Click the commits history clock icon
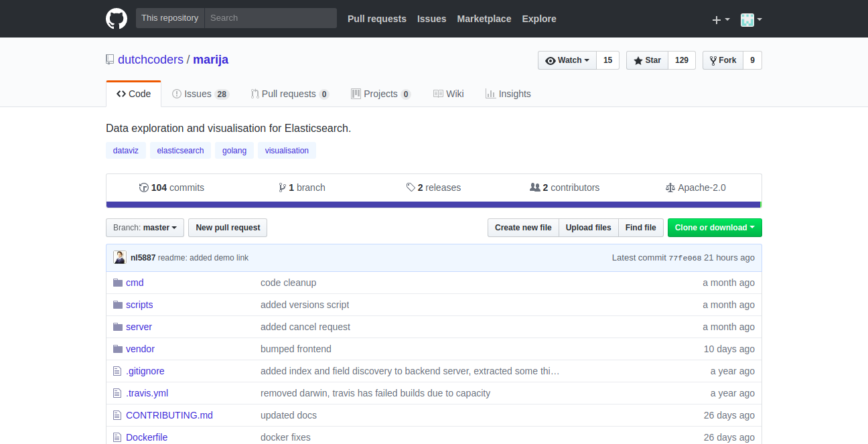The image size is (868, 444). click(143, 188)
